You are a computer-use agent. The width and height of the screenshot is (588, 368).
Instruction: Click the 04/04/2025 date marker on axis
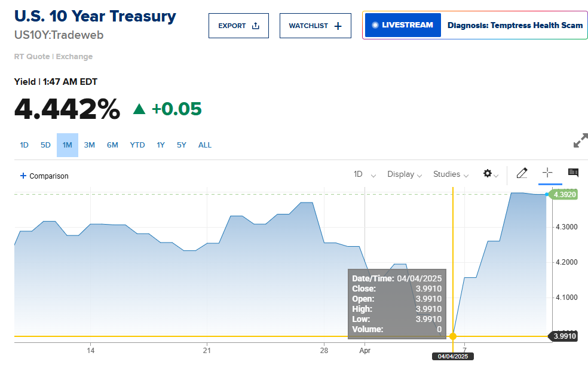(x=452, y=356)
